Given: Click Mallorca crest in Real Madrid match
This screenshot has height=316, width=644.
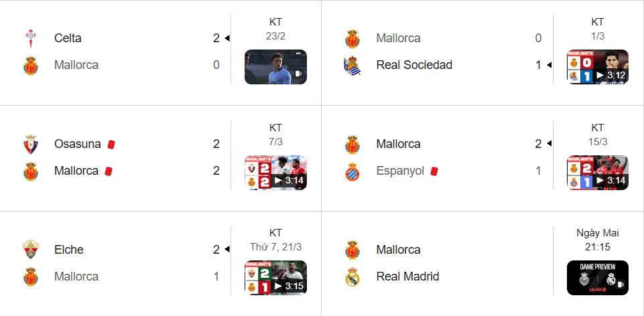Looking at the screenshot, I should click(352, 250).
